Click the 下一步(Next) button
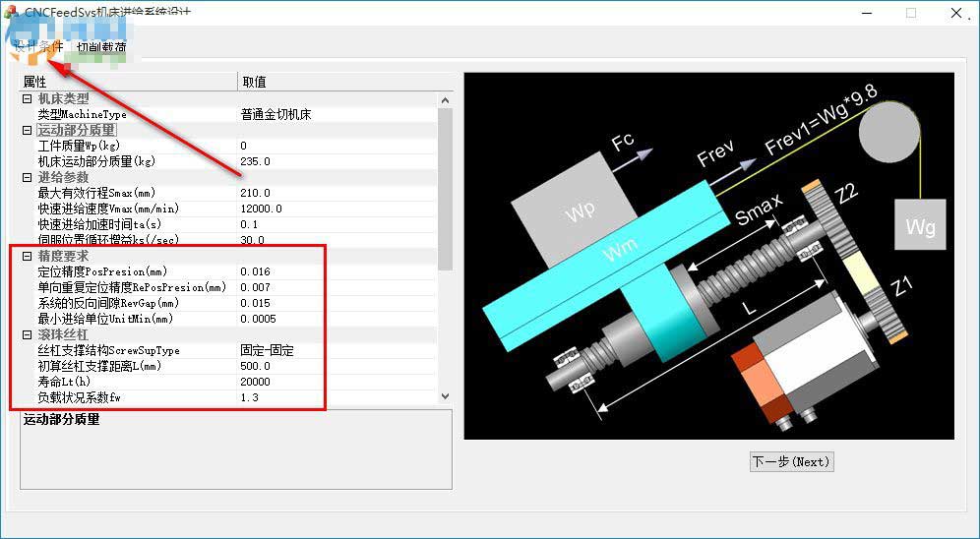This screenshot has height=539, width=980. [792, 461]
